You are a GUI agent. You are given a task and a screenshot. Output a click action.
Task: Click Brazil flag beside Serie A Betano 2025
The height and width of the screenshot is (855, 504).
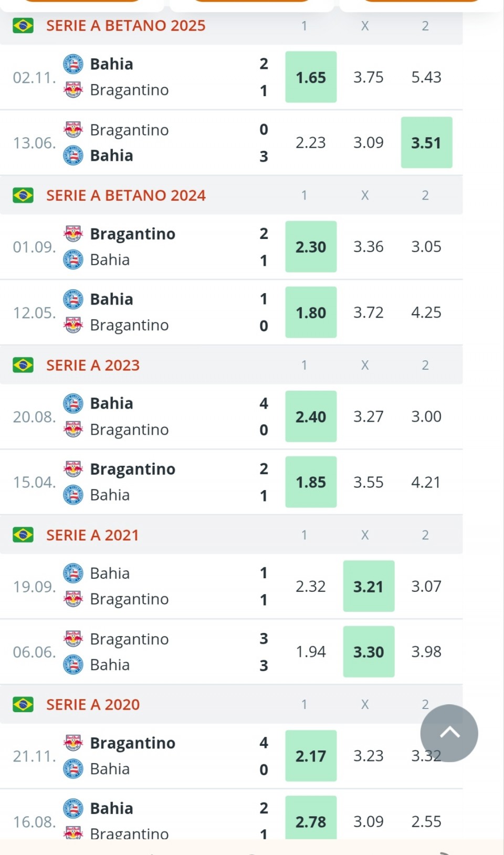(x=23, y=26)
